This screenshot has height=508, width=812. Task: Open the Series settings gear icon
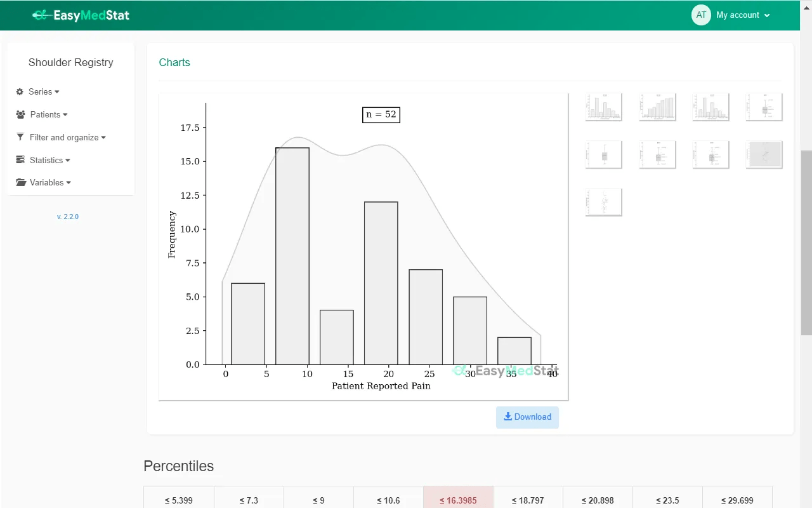coord(18,91)
